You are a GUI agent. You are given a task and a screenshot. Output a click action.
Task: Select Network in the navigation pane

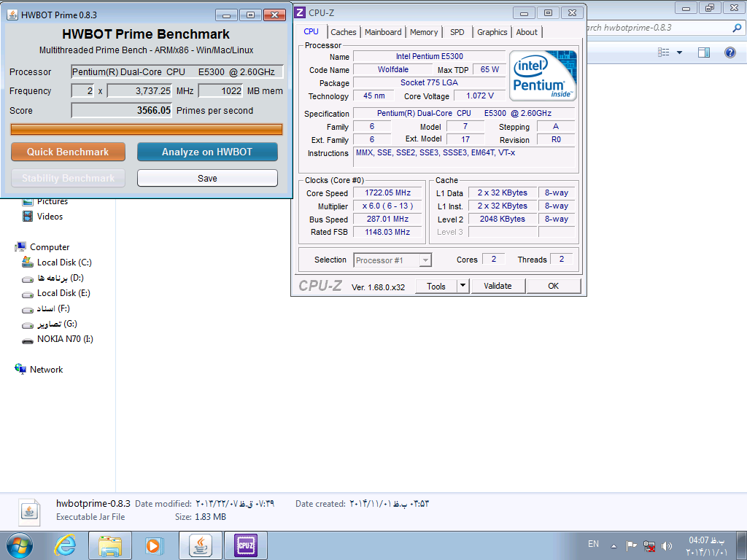[x=39, y=369]
